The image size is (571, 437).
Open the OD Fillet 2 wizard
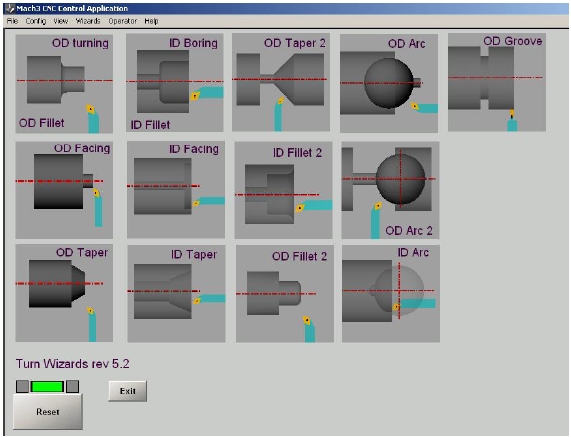285,294
